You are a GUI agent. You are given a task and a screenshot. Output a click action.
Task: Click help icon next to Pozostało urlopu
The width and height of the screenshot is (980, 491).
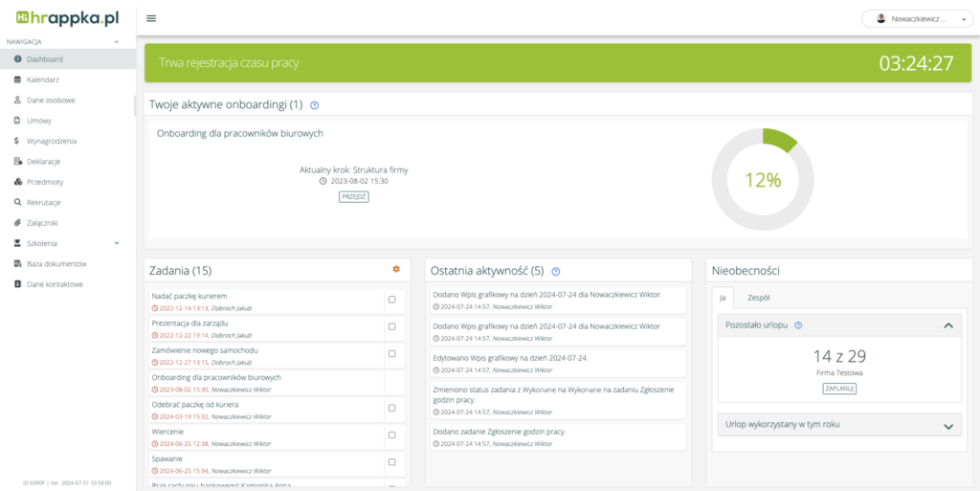pos(798,325)
